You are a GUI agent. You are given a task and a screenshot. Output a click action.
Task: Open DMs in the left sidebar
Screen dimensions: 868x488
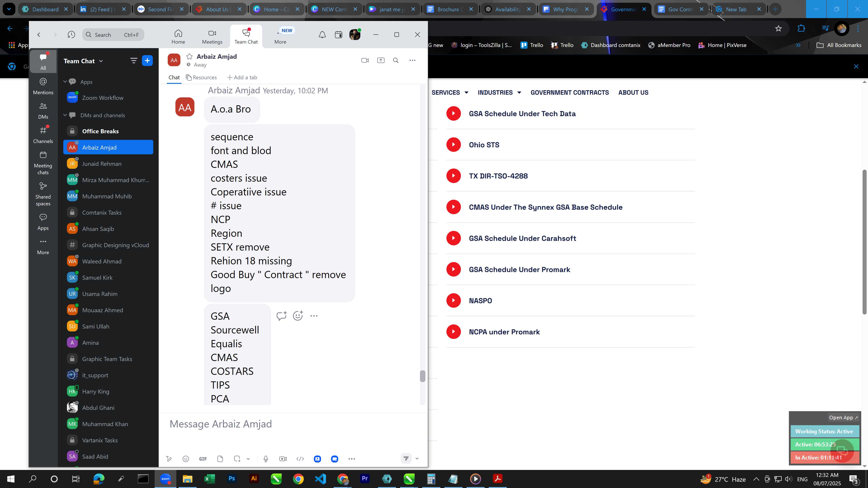coord(43,110)
